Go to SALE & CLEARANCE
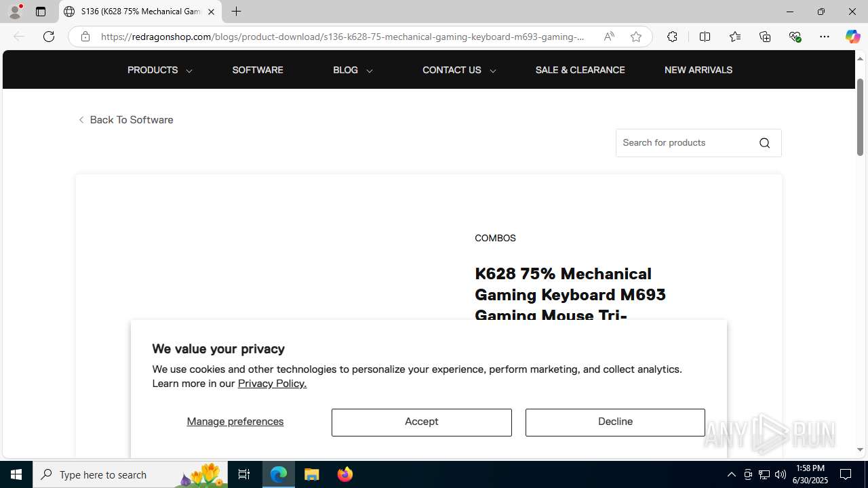The image size is (868, 488). click(580, 70)
